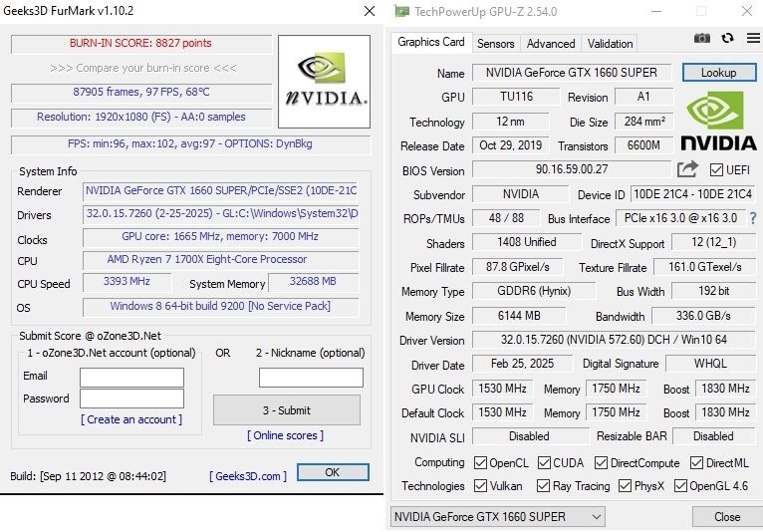763x532 pixels.
Task: Click the WHQL Digital Signature field
Action: tap(710, 364)
